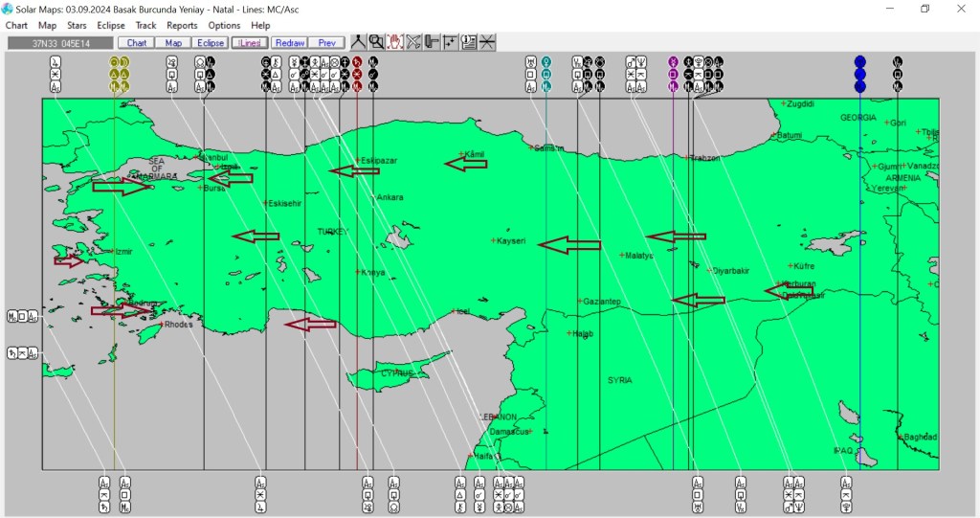The width and height of the screenshot is (980, 518).
Task: Click the blue stacked circles line marker
Action: (x=859, y=74)
